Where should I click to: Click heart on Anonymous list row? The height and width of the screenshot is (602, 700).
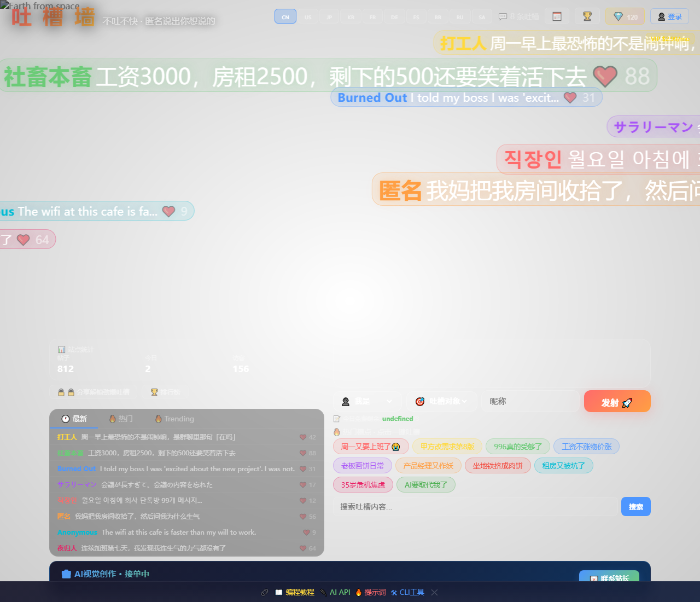pyautogui.click(x=306, y=532)
